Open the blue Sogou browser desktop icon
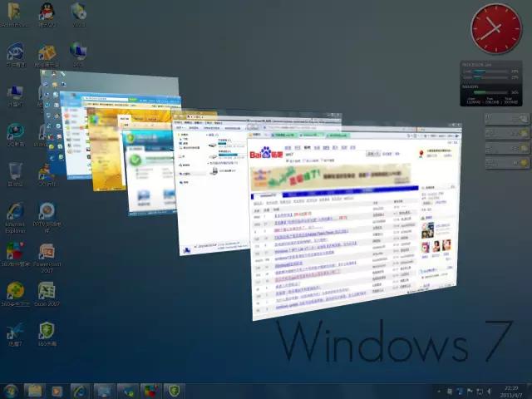This screenshot has width=532, height=399. pos(15,54)
